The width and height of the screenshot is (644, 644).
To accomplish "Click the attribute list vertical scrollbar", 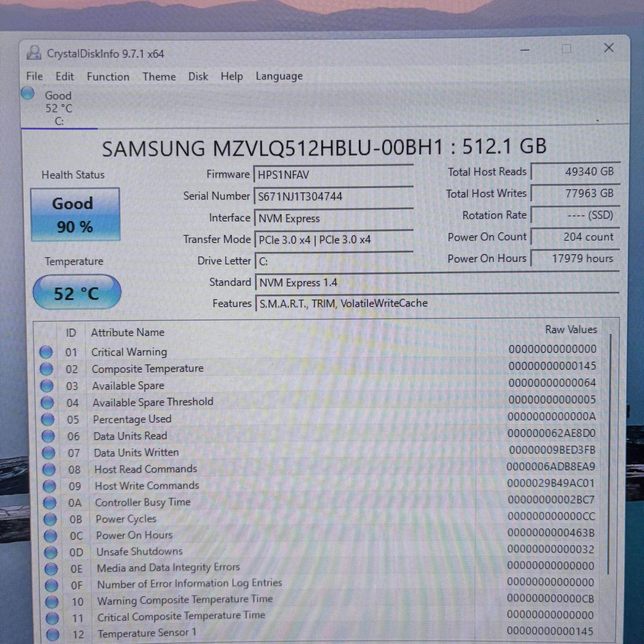I will point(610,453).
